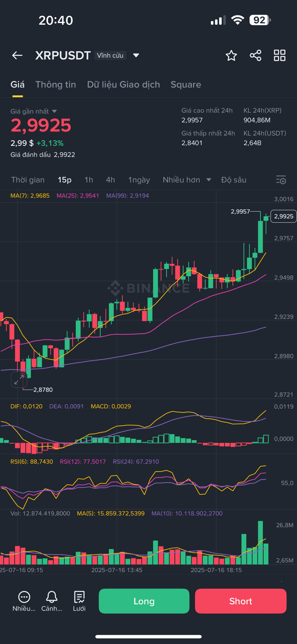Open the Nhiều... more options icon
The width and height of the screenshot is (297, 644).
point(24,601)
